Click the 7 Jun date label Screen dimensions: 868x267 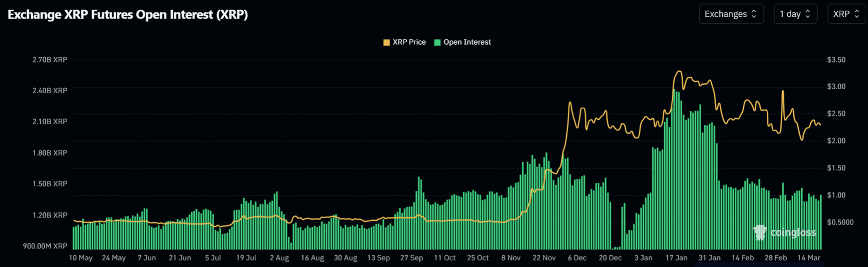click(146, 257)
